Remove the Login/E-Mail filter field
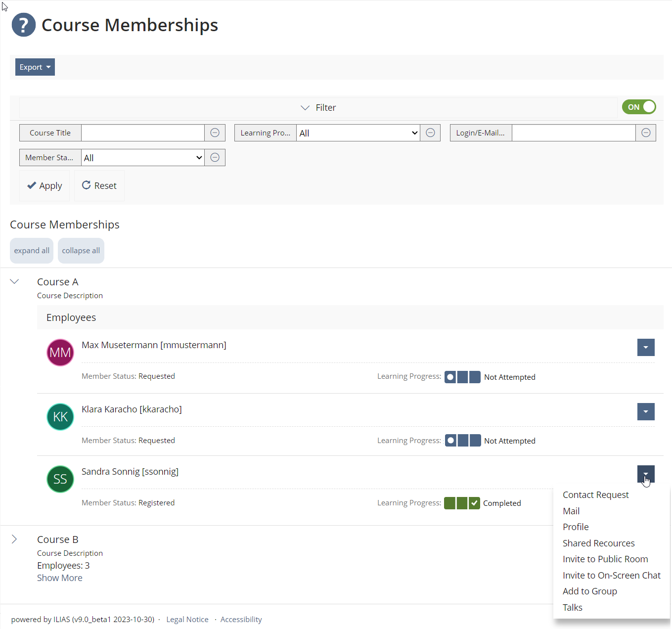The height and width of the screenshot is (629, 672). coord(645,133)
